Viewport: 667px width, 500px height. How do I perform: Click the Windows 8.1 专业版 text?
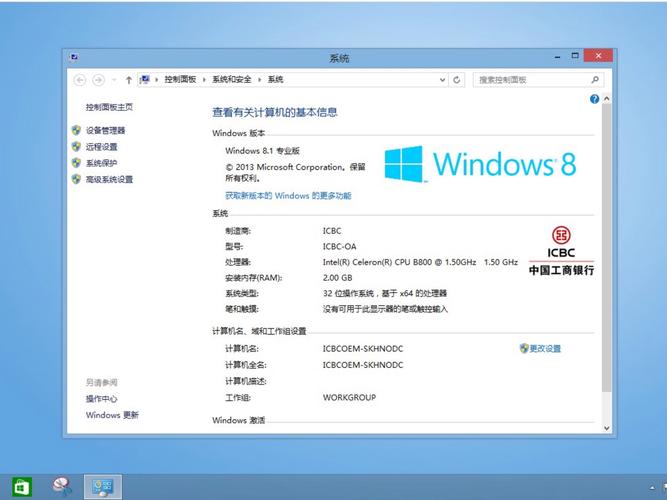click(x=262, y=151)
